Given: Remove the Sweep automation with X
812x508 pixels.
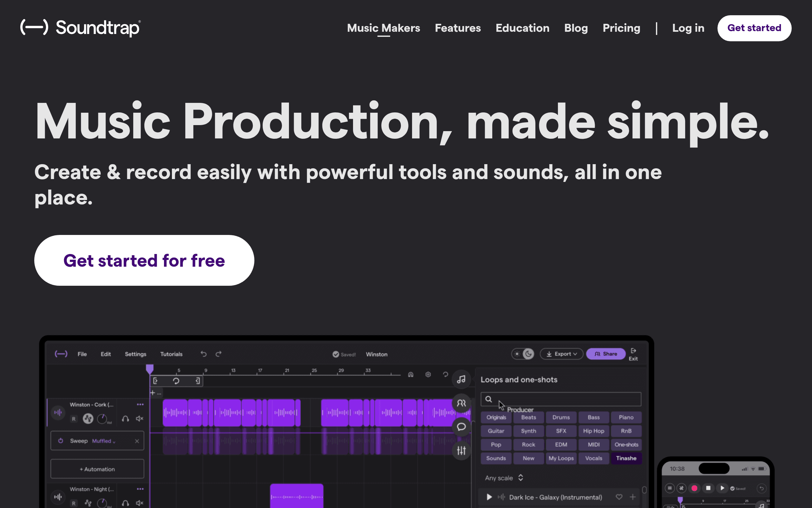Looking at the screenshot, I should [x=137, y=441].
